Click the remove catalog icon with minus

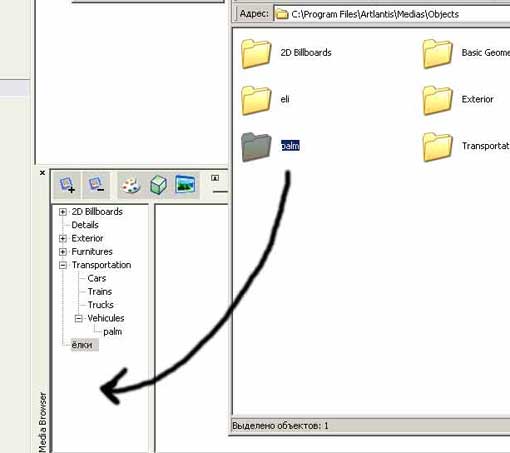[x=96, y=185]
